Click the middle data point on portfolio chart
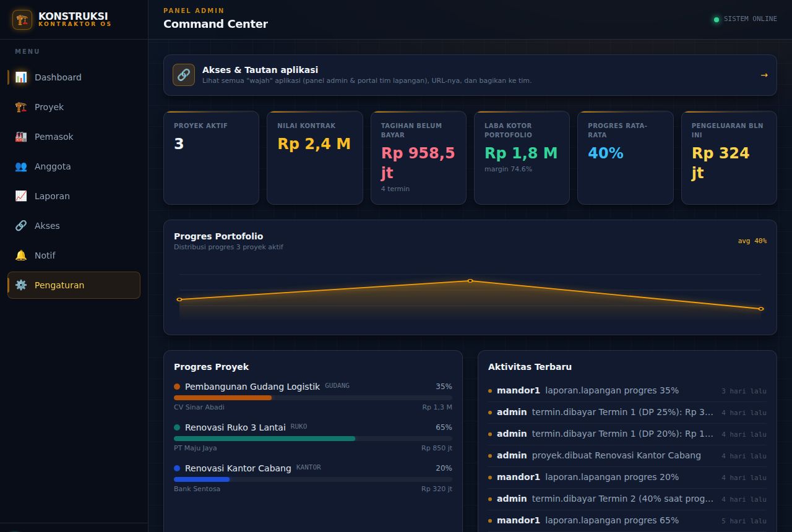792x532 pixels. click(x=470, y=281)
